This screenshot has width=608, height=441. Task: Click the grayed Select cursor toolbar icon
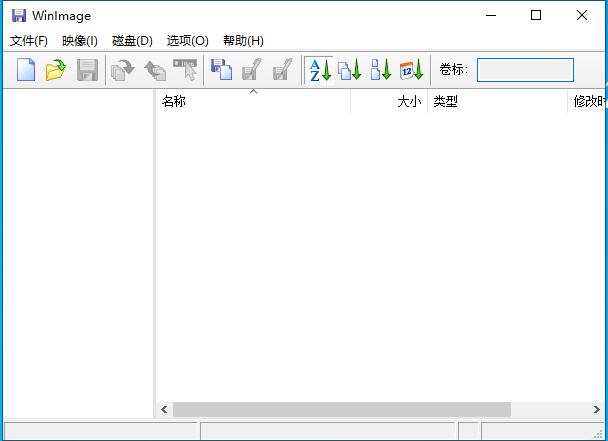coord(185,70)
